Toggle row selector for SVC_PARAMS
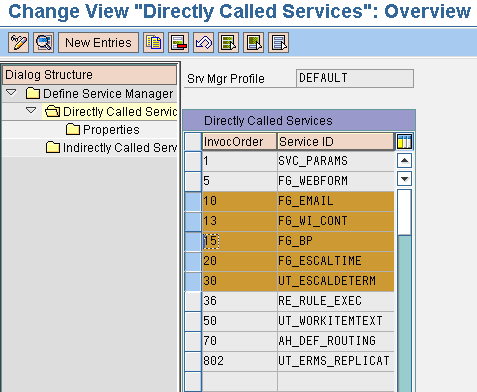This screenshot has width=477, height=392. coord(193,161)
